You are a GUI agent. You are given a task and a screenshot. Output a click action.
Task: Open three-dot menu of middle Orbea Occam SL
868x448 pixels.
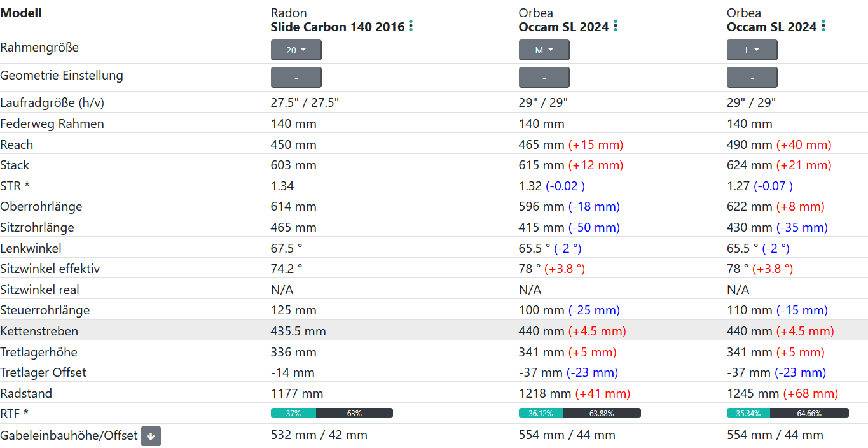pyautogui.click(x=616, y=26)
